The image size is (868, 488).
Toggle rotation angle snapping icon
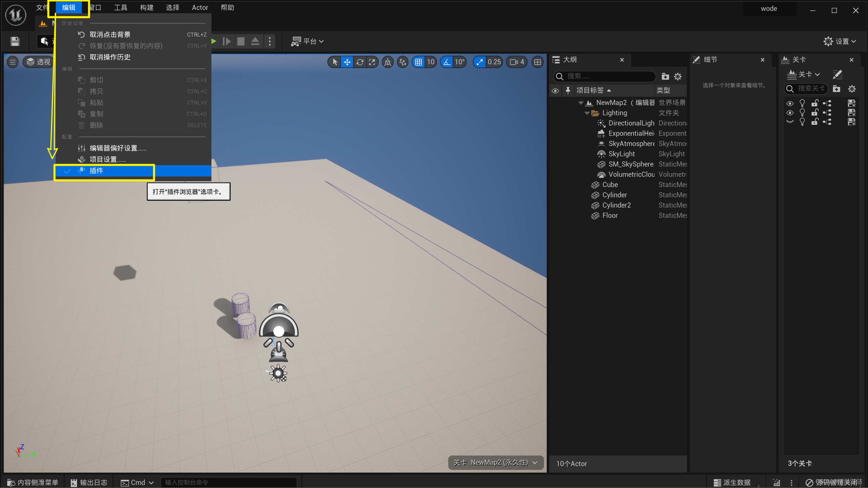447,62
